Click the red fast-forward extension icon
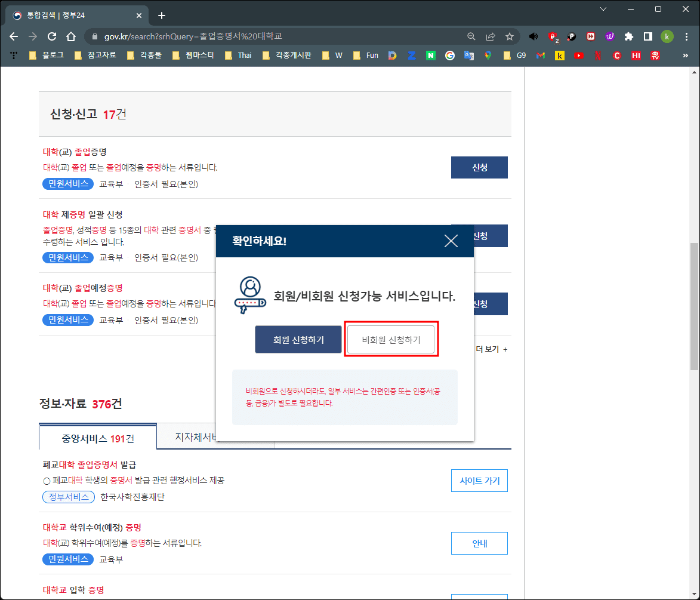700x600 pixels. pyautogui.click(x=590, y=36)
